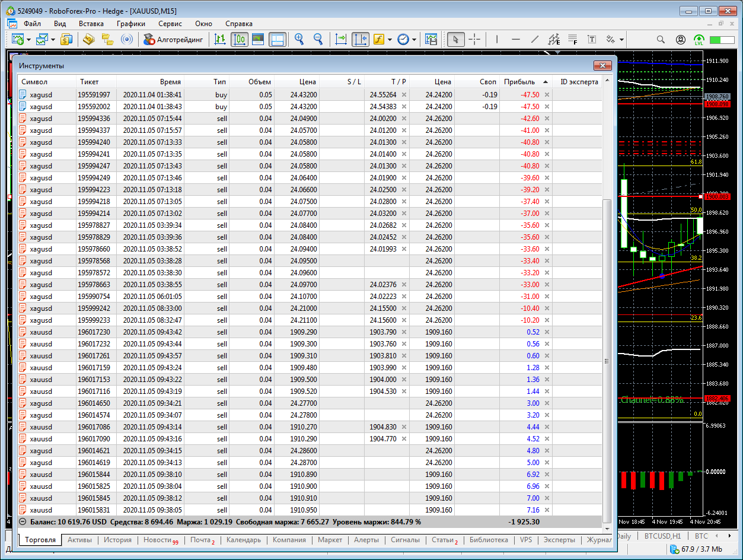Select the vertical line drawing tool
Image resolution: width=743 pixels, height=560 pixels.
point(496,39)
